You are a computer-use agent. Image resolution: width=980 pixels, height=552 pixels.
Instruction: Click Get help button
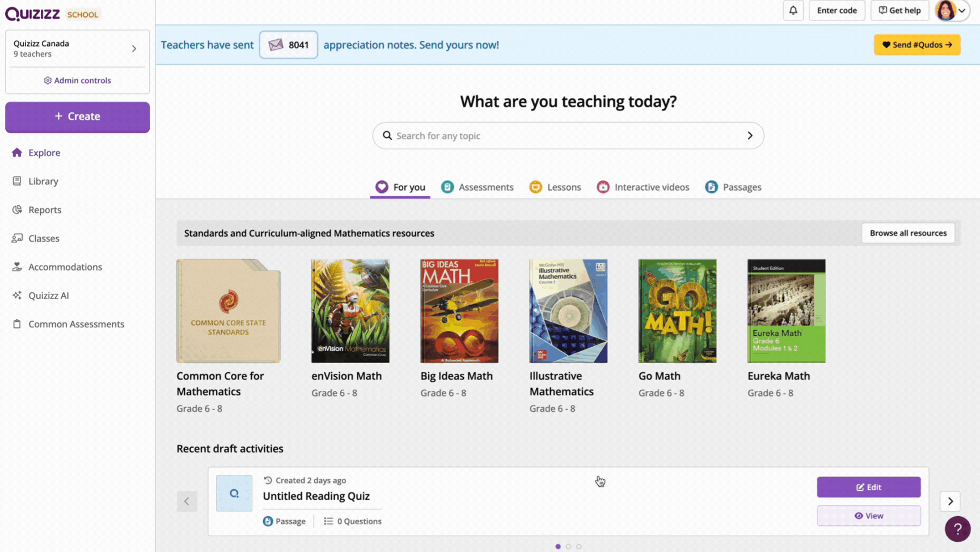tap(899, 10)
